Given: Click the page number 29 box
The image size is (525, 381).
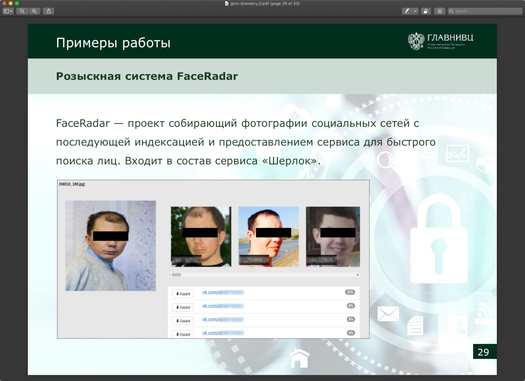Looking at the screenshot, I should [485, 352].
